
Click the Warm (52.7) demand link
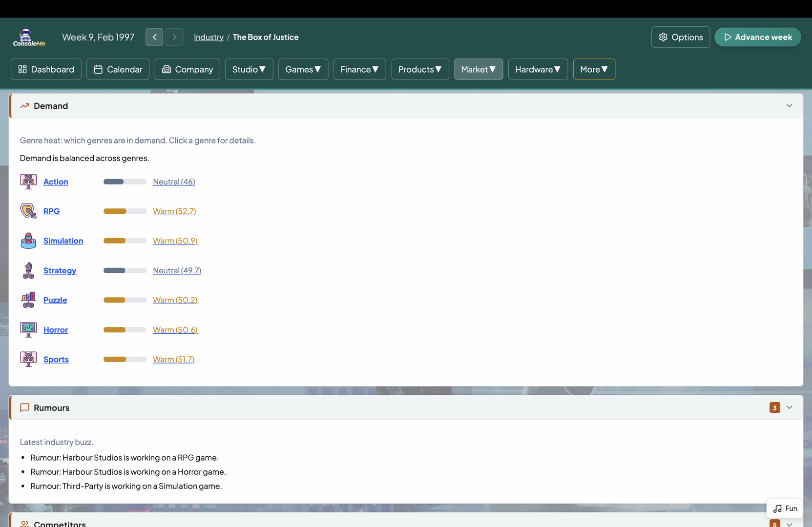[x=174, y=211]
